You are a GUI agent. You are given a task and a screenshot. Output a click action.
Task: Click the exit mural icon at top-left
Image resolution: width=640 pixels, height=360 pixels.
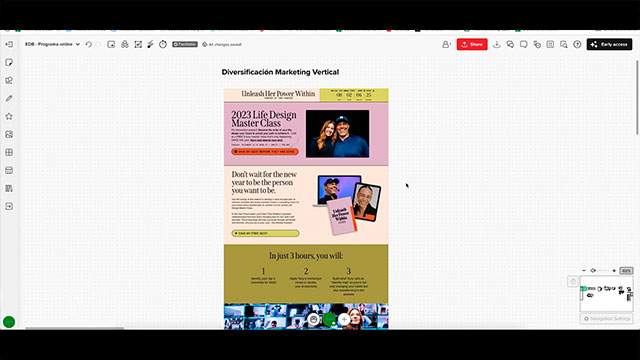[x=9, y=44]
